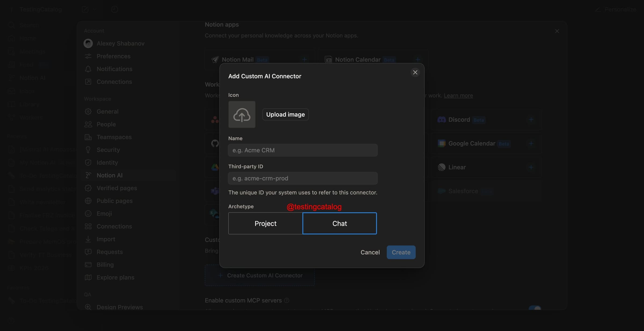
Task: Choose the Chat archetype option
Action: pos(339,223)
